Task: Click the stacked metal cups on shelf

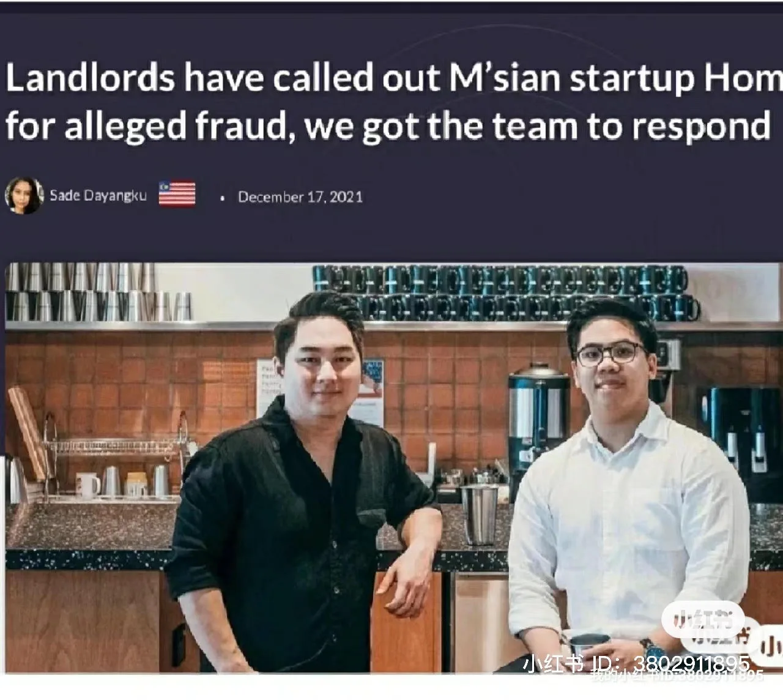Action: [98, 292]
